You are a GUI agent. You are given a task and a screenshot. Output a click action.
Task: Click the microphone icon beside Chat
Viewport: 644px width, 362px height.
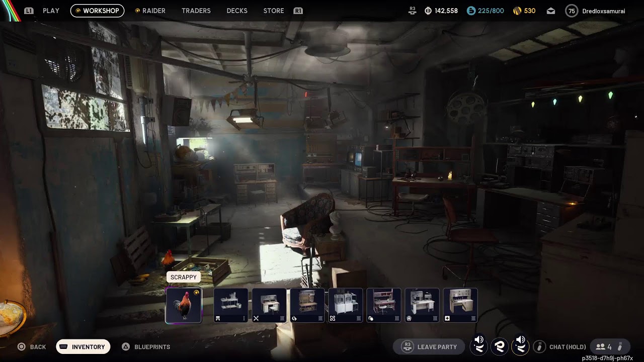point(539,346)
